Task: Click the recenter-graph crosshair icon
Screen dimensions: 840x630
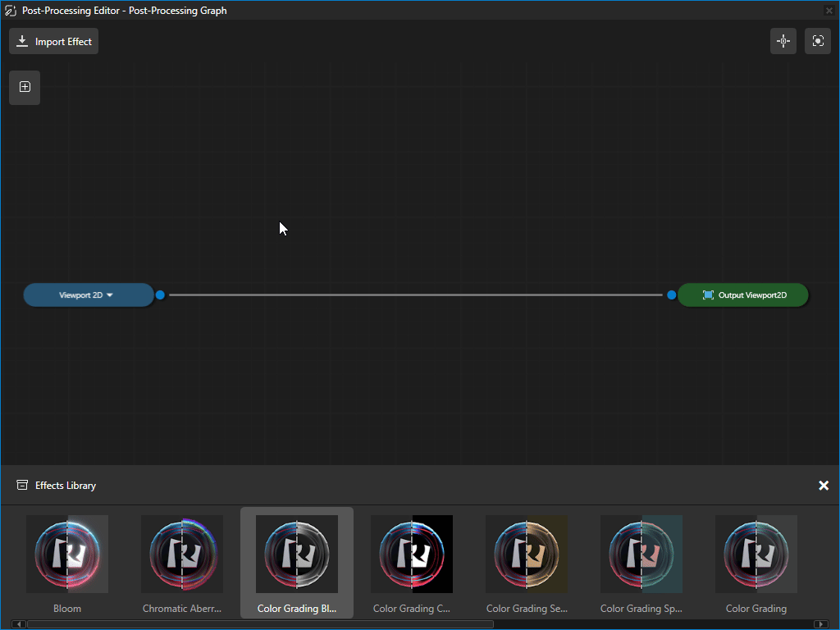Action: click(x=783, y=40)
